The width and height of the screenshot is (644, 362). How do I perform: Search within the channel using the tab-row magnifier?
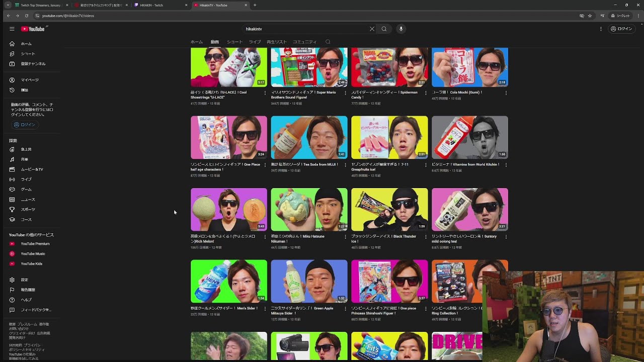328,42
